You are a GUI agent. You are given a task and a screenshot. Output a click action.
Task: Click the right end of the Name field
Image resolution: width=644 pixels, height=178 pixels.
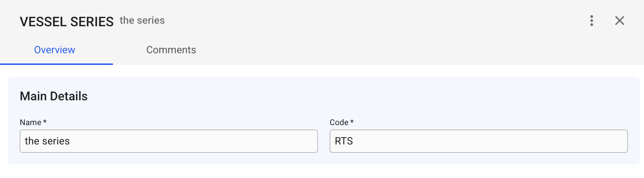pyautogui.click(x=306, y=141)
